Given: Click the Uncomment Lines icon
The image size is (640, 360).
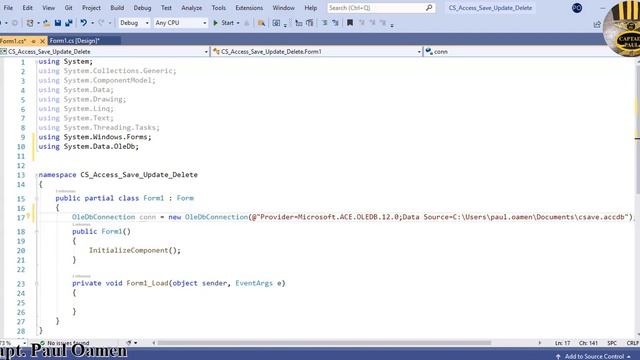Looking at the screenshot, I should (x=335, y=23).
